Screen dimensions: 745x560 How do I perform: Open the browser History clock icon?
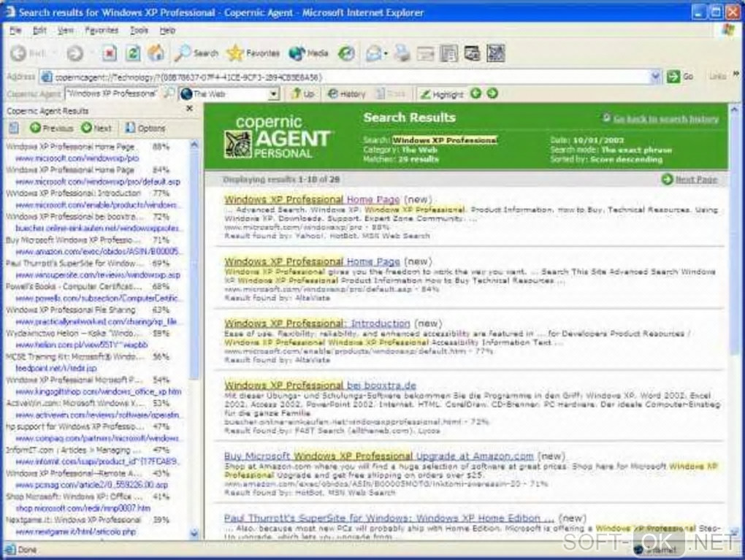click(346, 53)
